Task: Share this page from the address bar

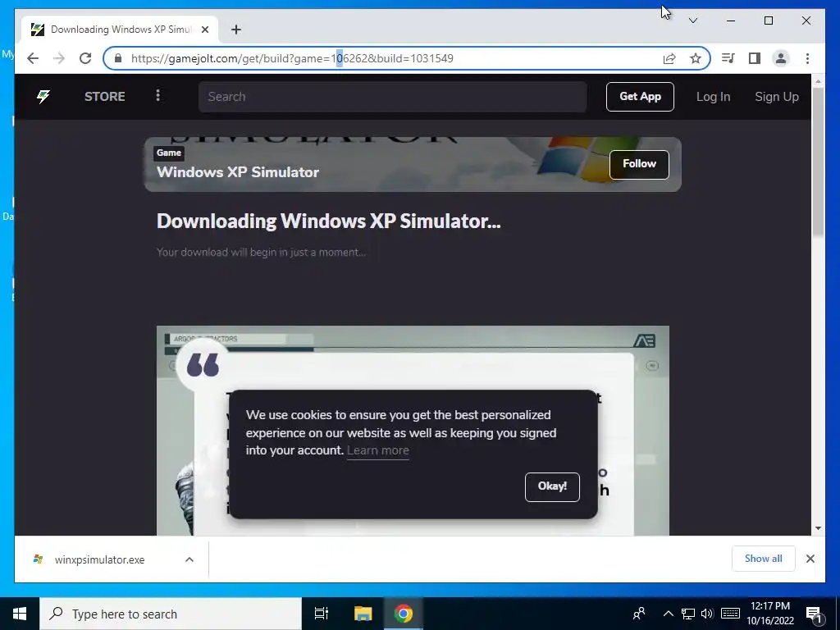Action: point(669,58)
